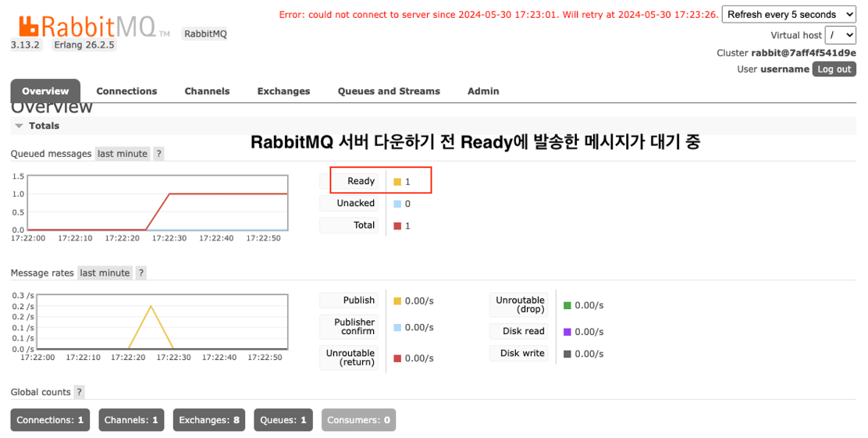This screenshot has height=438, width=868.
Task: Click the light blue Unacked swatch
Action: [397, 204]
